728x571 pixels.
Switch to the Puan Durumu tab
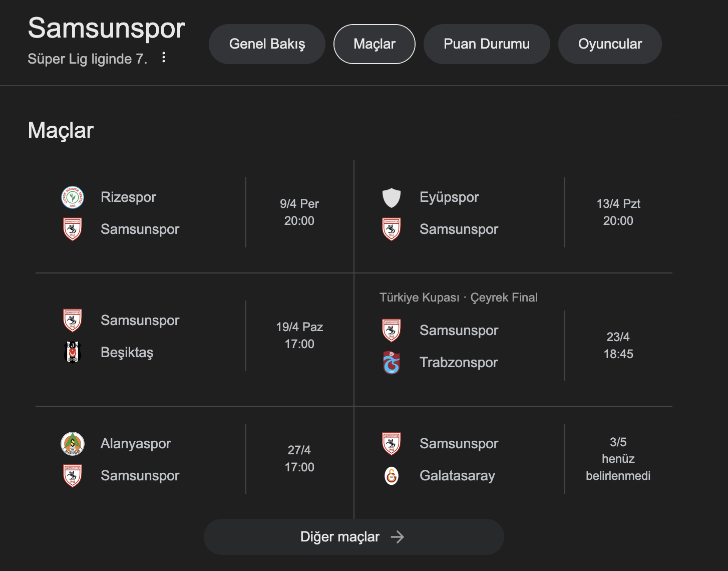[486, 44]
